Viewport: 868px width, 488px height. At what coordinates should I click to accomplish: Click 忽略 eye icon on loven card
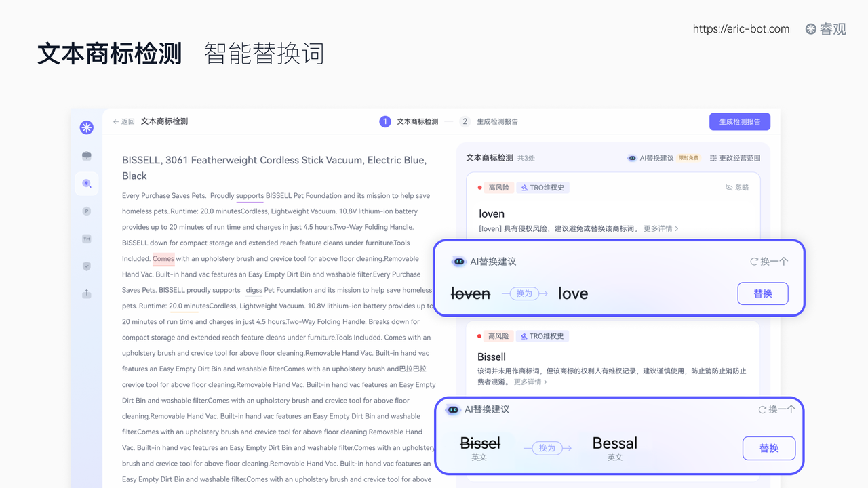(737, 188)
